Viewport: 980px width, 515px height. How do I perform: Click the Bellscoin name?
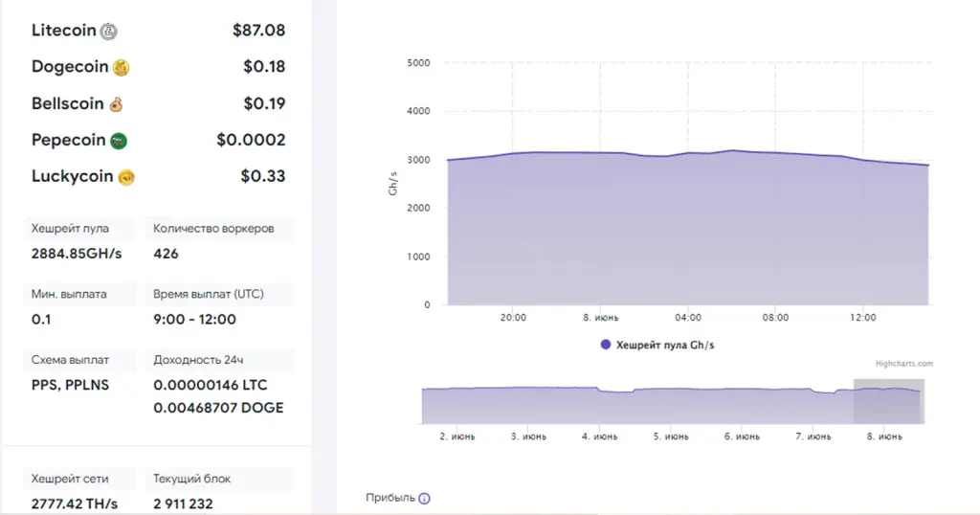(68, 103)
